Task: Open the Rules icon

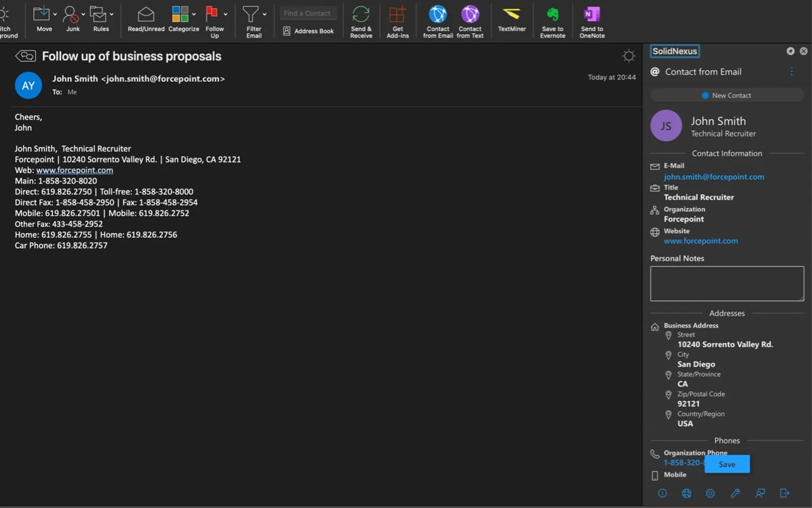Action: (98, 14)
